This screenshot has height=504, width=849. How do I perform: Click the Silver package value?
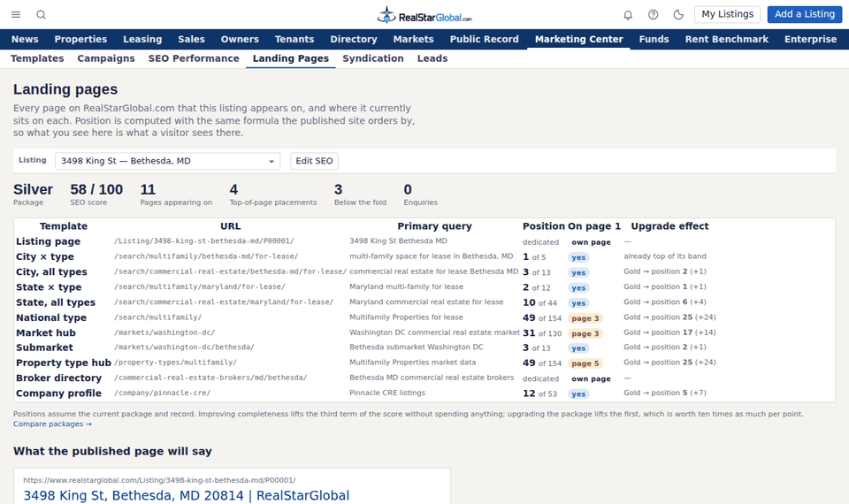pyautogui.click(x=33, y=189)
